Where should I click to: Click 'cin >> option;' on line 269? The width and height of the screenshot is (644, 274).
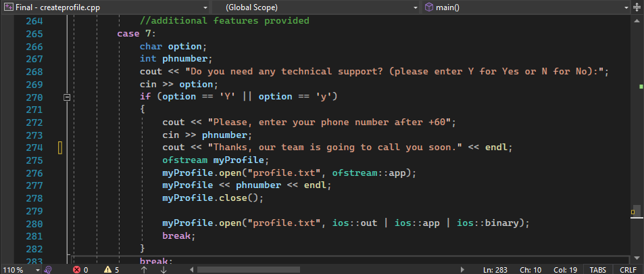(179, 85)
